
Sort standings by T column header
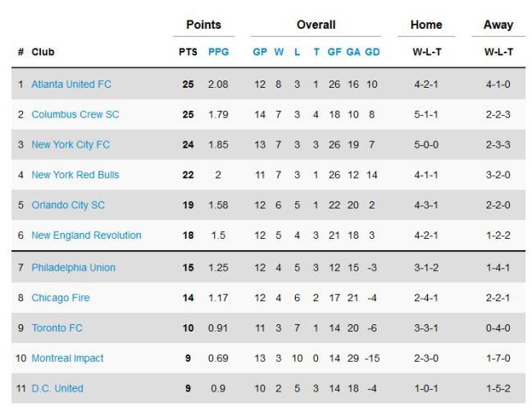316,52
